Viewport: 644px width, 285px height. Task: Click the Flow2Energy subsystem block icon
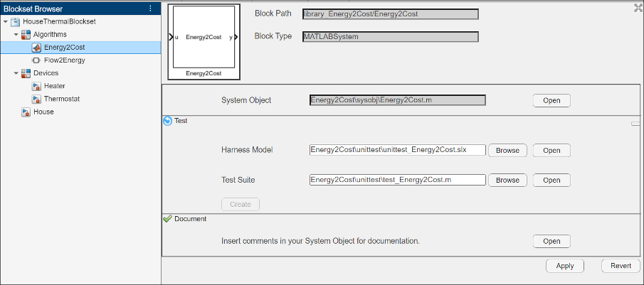click(x=36, y=60)
